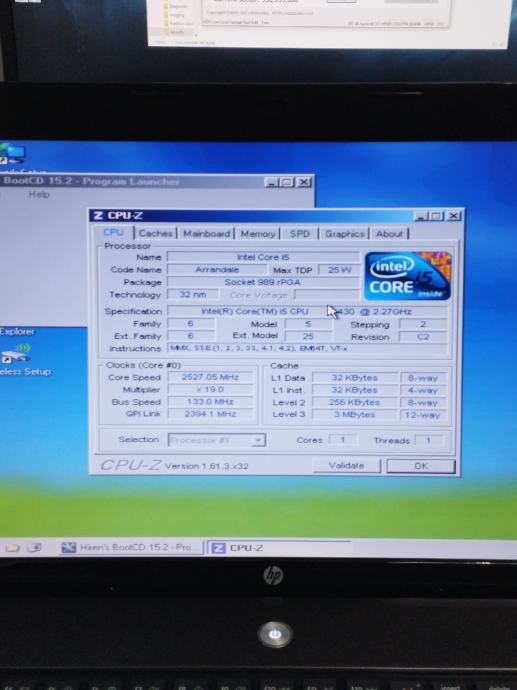Switch to the Graphics tab

click(x=345, y=234)
